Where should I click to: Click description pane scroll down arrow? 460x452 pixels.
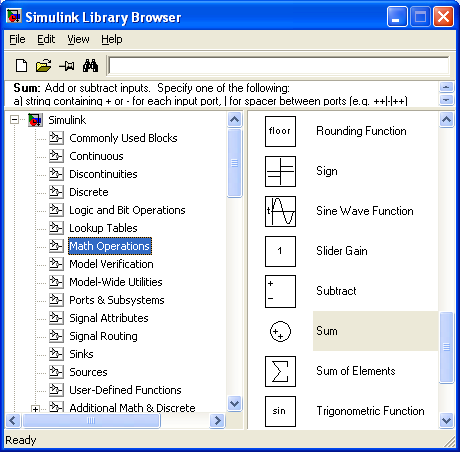coord(446,100)
